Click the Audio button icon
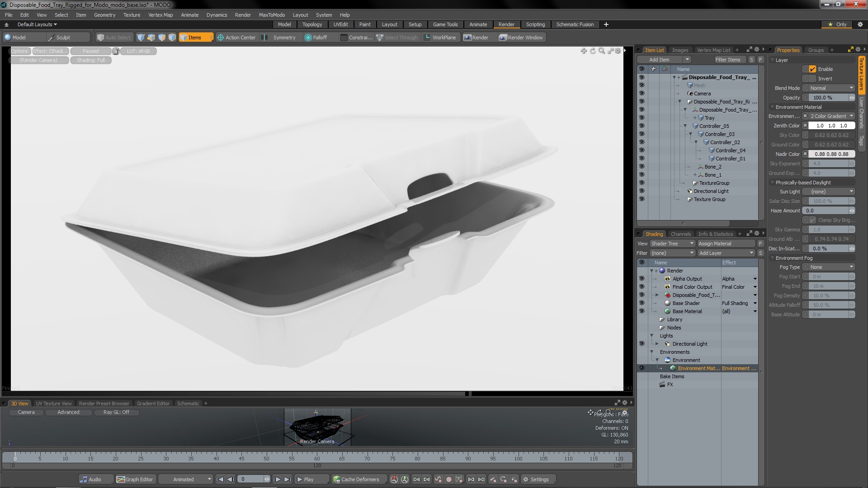 click(84, 479)
